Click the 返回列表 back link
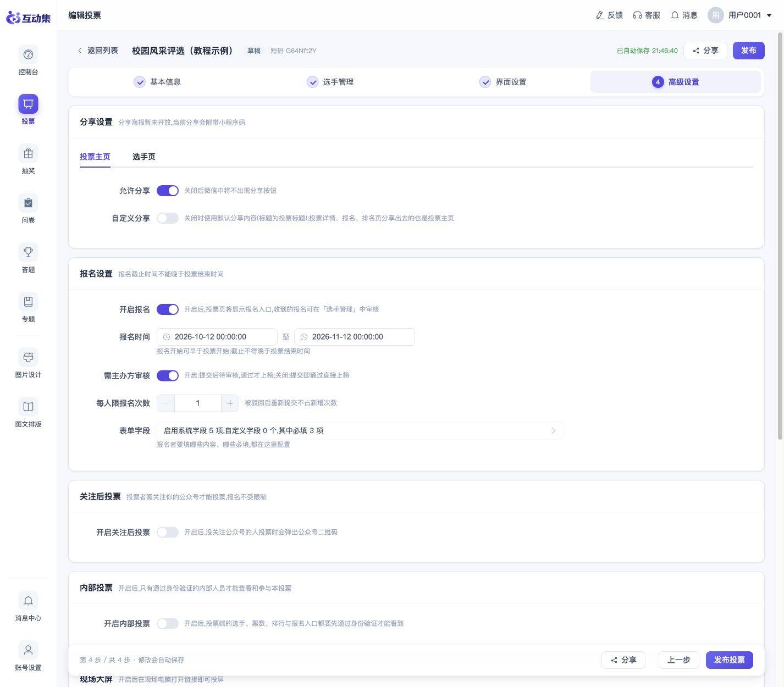The image size is (784, 687). [97, 51]
